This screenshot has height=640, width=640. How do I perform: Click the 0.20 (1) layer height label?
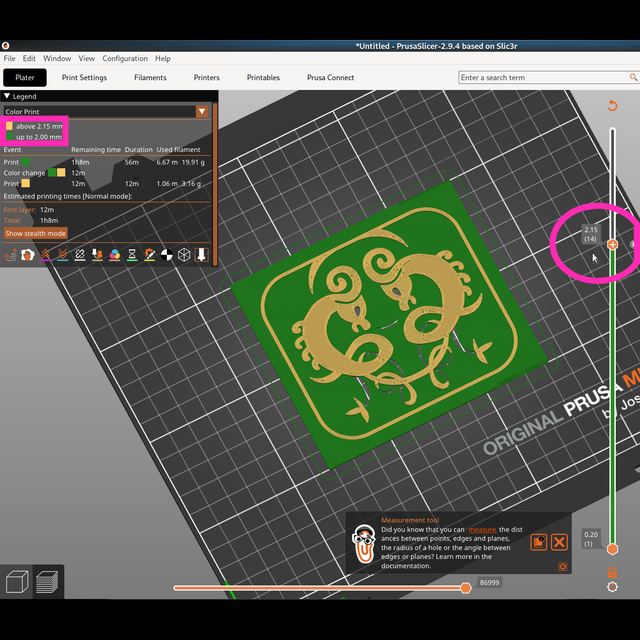[591, 539]
